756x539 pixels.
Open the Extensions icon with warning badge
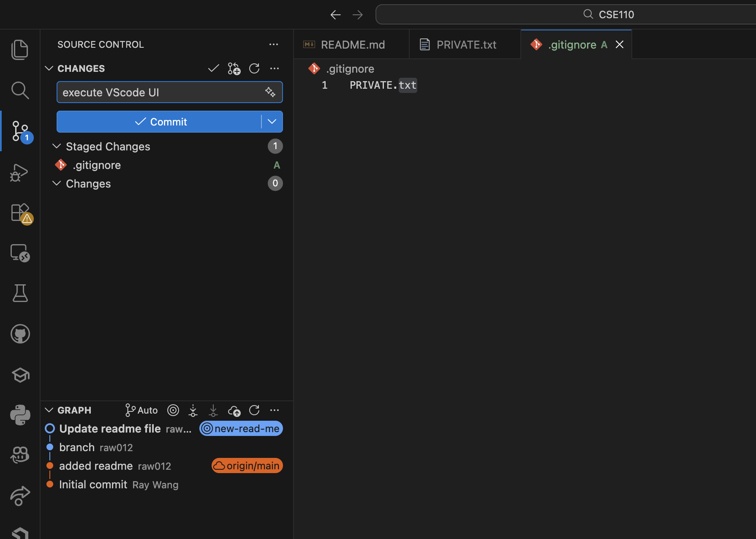coord(20,213)
